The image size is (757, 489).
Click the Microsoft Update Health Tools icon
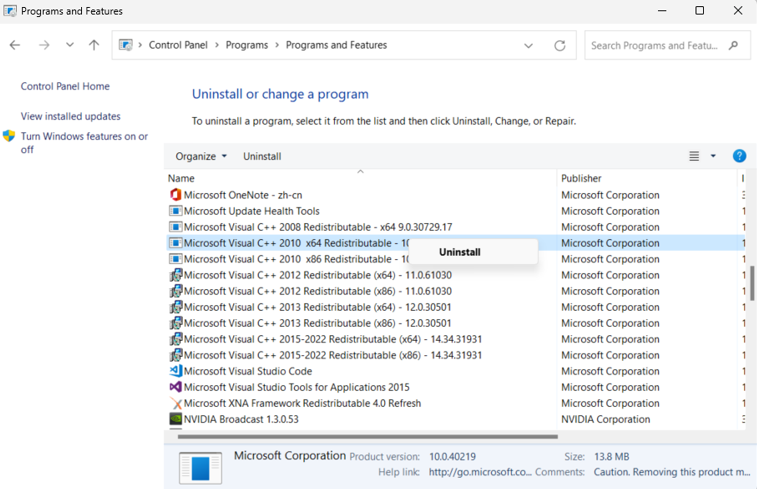click(175, 211)
